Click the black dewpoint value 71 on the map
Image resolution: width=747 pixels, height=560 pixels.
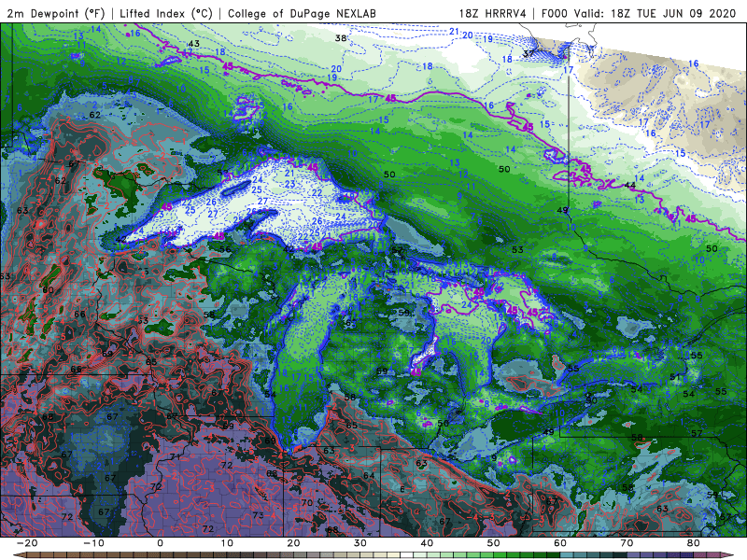(176, 456)
